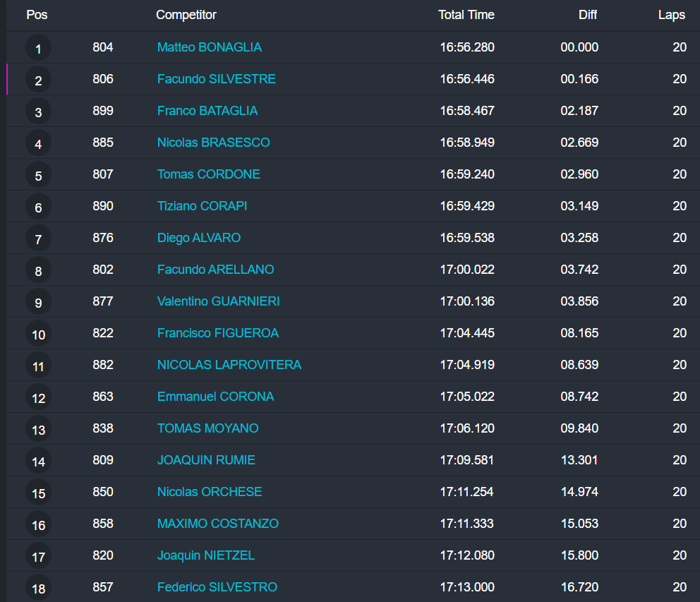The image size is (700, 602).
Task: Open Matteo BONAGLIA competitor link
Action: click(x=209, y=47)
